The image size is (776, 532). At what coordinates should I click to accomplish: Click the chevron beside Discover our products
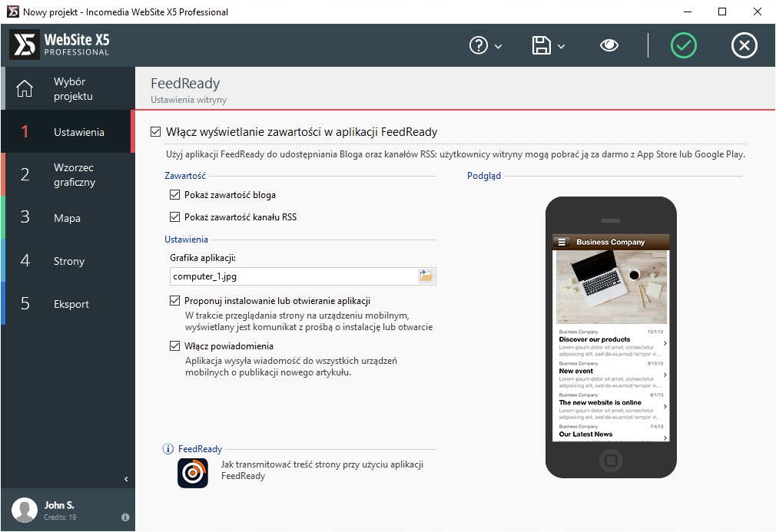[x=665, y=342]
